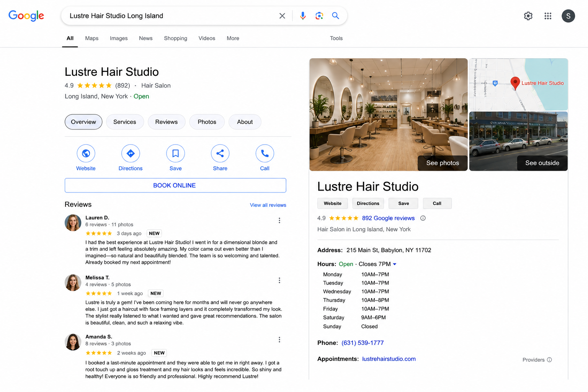The image size is (588, 392).
Task: Click the Call phone icon
Action: click(265, 154)
